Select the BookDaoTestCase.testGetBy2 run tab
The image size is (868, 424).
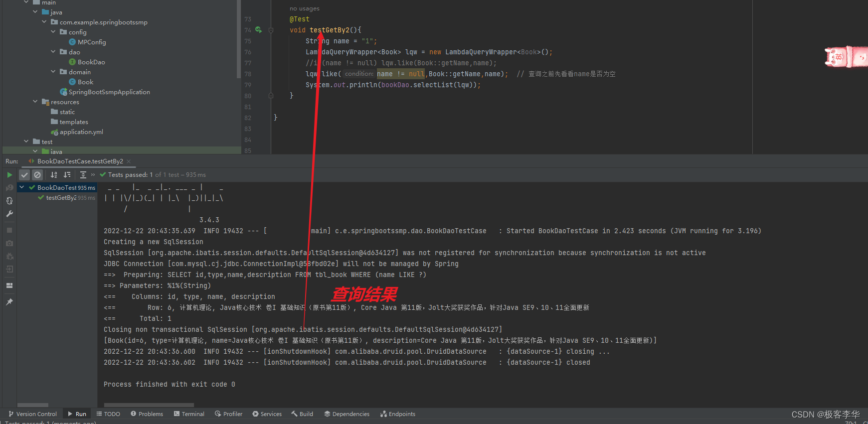(x=80, y=161)
